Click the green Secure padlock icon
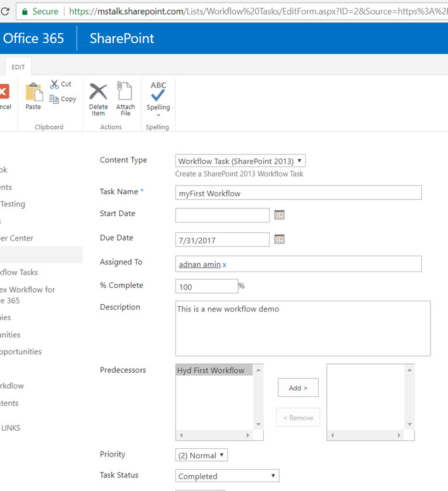 click(25, 12)
